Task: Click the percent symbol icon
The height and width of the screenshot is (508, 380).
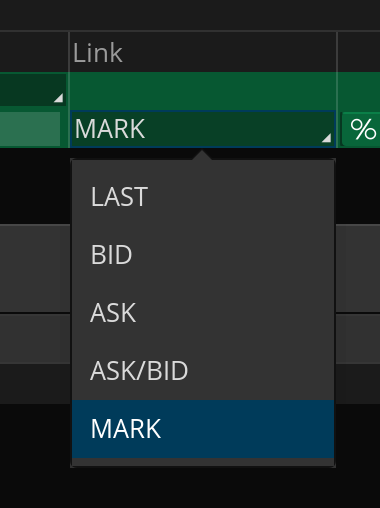Action: click(363, 129)
